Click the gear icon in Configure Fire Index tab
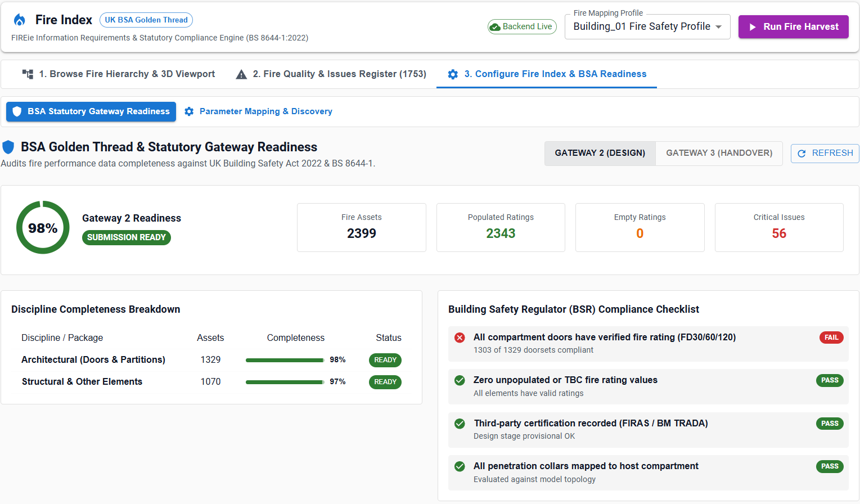This screenshot has width=860, height=504. [453, 74]
